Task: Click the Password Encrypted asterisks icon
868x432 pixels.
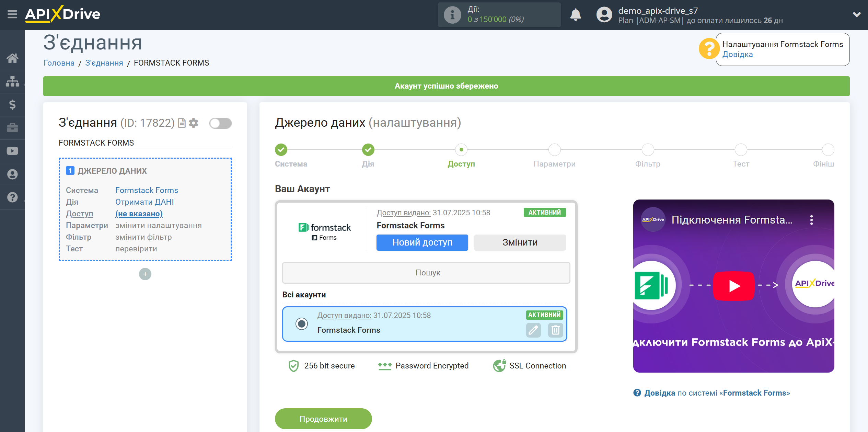Action: coord(385,366)
